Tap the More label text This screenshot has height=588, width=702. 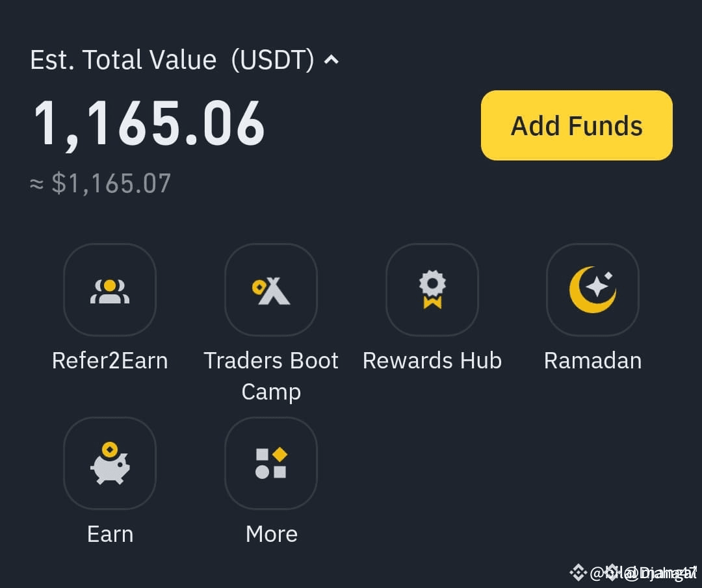[x=271, y=534]
